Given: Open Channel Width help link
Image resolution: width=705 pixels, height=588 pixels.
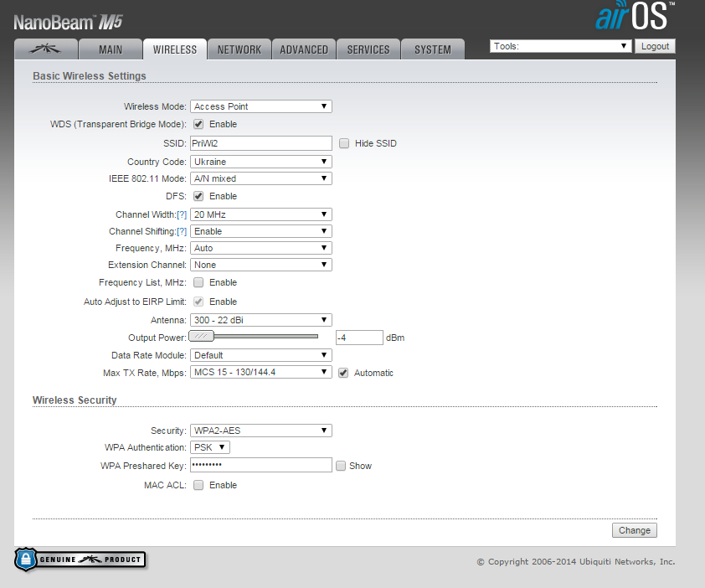Looking at the screenshot, I should coord(182,214).
